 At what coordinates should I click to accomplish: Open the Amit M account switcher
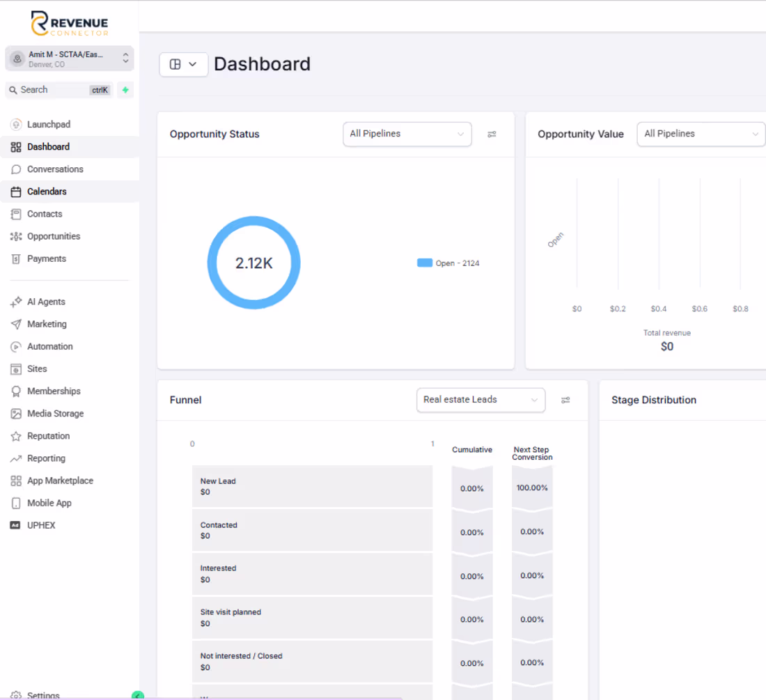pyautogui.click(x=68, y=59)
